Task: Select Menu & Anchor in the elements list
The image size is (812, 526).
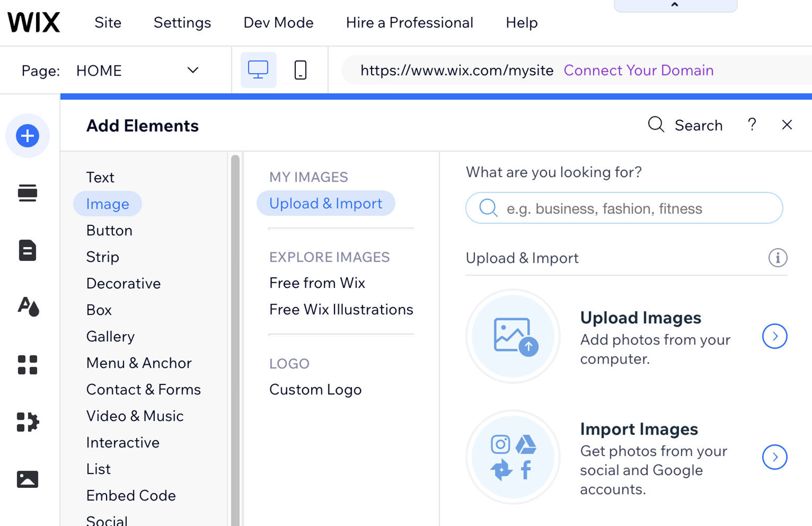Action: [139, 363]
